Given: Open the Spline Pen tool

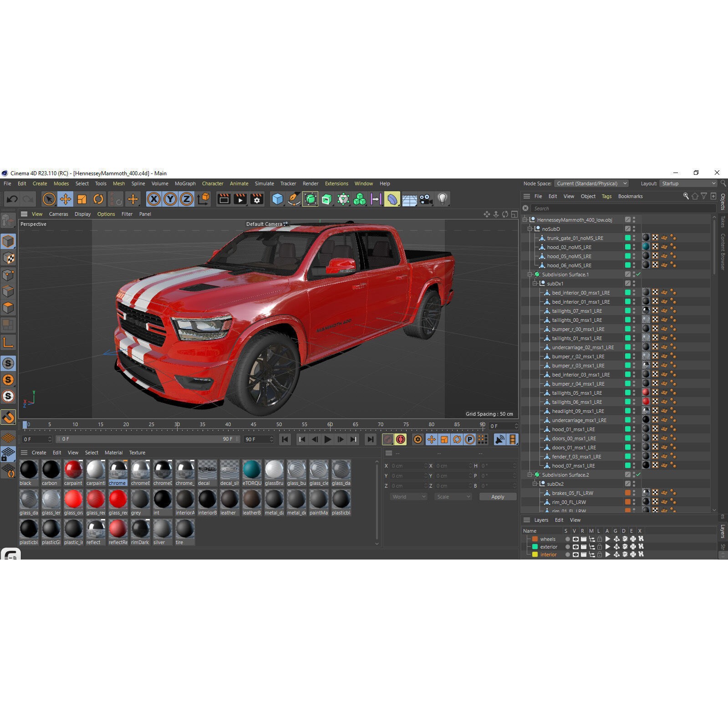Looking at the screenshot, I should tap(294, 199).
